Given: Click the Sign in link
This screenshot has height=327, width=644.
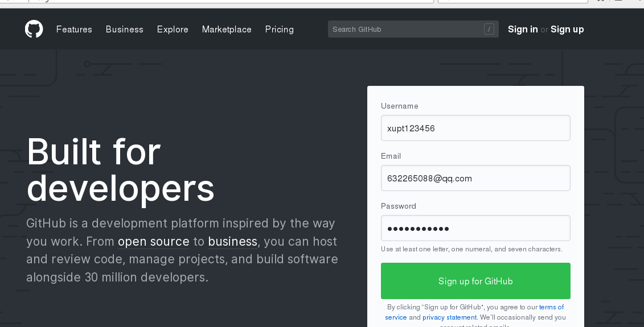Looking at the screenshot, I should [x=522, y=29].
